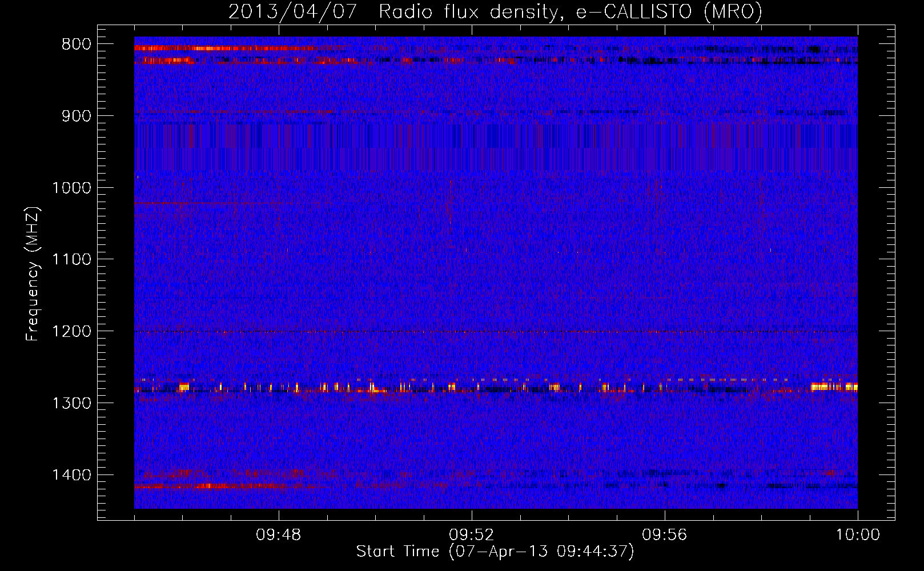Screen dimensions: 924x571
Task: Click the 1000 frequency tick label
Action: [71, 188]
